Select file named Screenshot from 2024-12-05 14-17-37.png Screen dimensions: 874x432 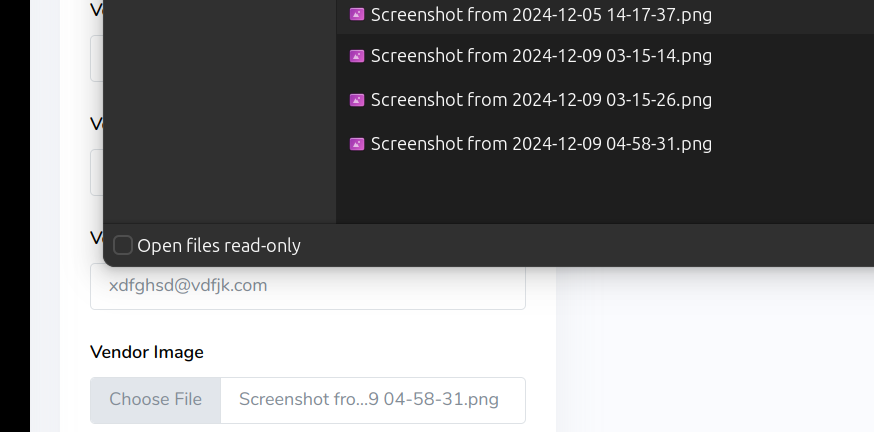pyautogui.click(x=605, y=14)
